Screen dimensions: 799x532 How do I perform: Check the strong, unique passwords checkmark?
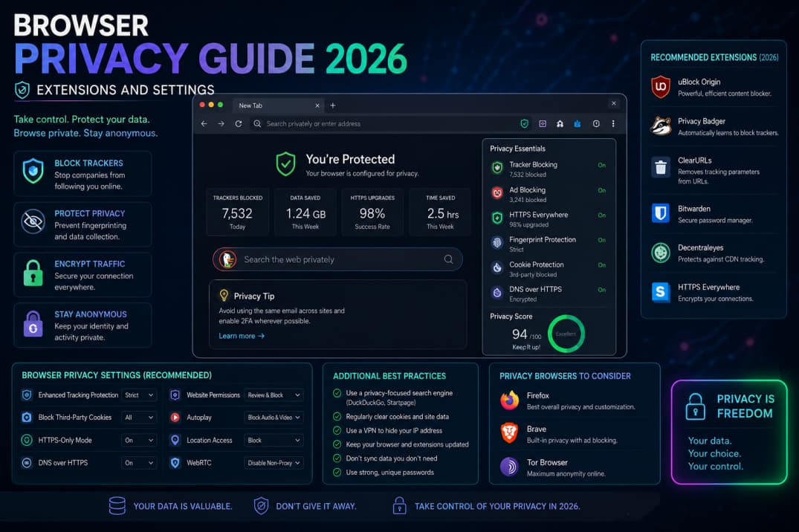pos(337,473)
